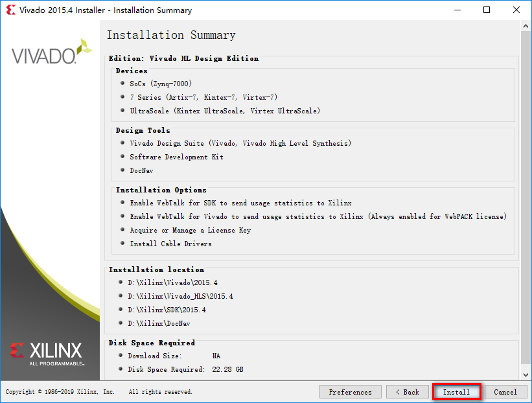Screen dimensions: 532x403
Task: Click the path D:\Xilinx\DocNav
Action: [159, 323]
